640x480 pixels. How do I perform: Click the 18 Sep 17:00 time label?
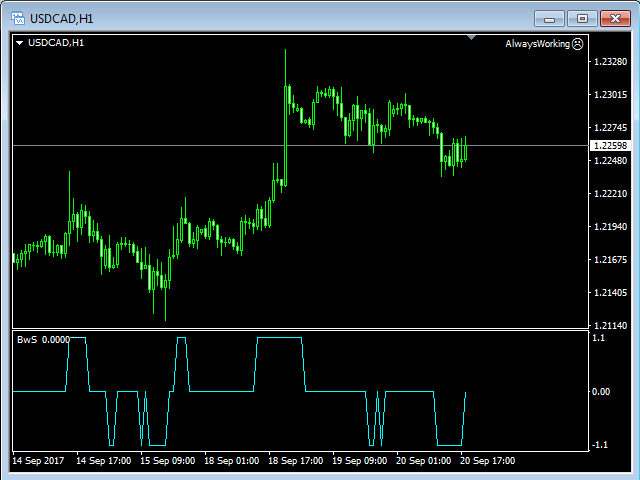[294, 462]
